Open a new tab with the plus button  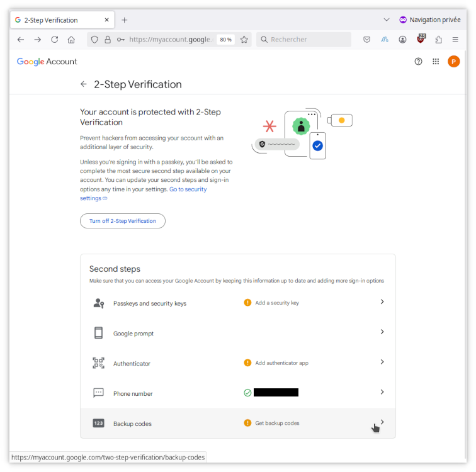(124, 20)
